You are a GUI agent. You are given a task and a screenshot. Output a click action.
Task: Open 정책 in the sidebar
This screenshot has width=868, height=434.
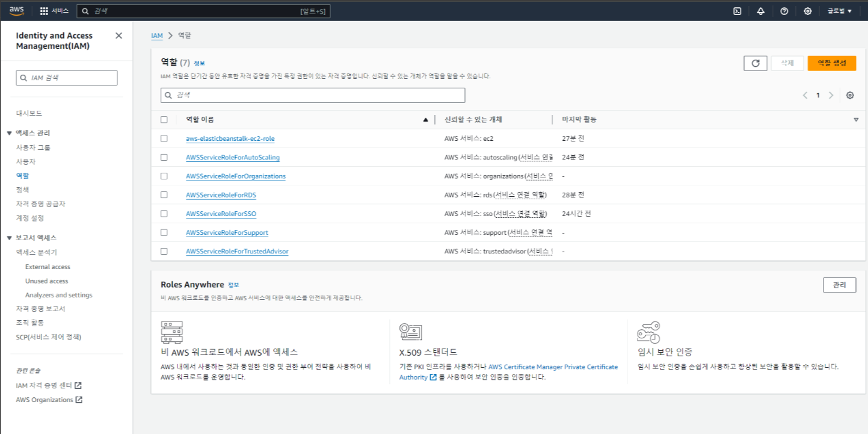(x=23, y=190)
